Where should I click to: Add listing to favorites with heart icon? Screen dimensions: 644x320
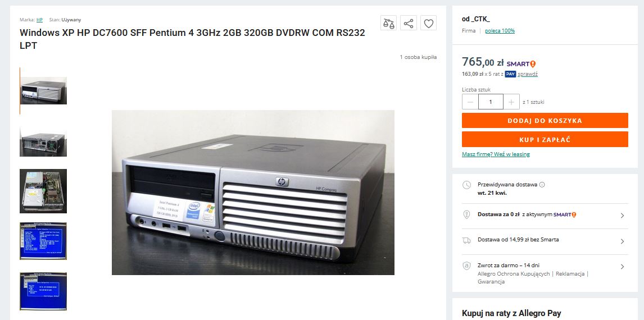click(x=428, y=24)
